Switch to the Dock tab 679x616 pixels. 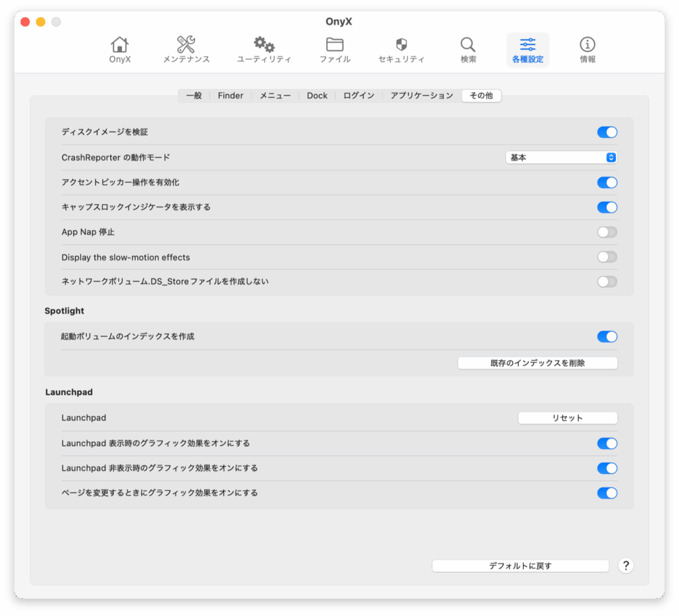[317, 95]
